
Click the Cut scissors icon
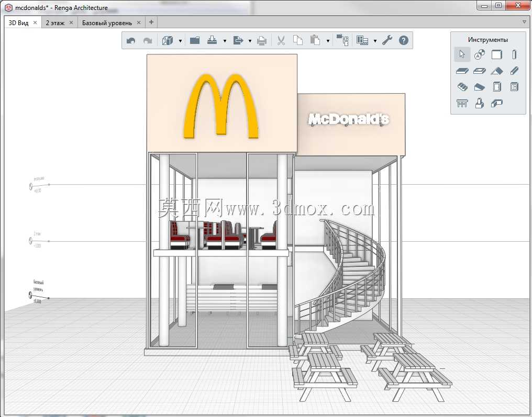281,41
